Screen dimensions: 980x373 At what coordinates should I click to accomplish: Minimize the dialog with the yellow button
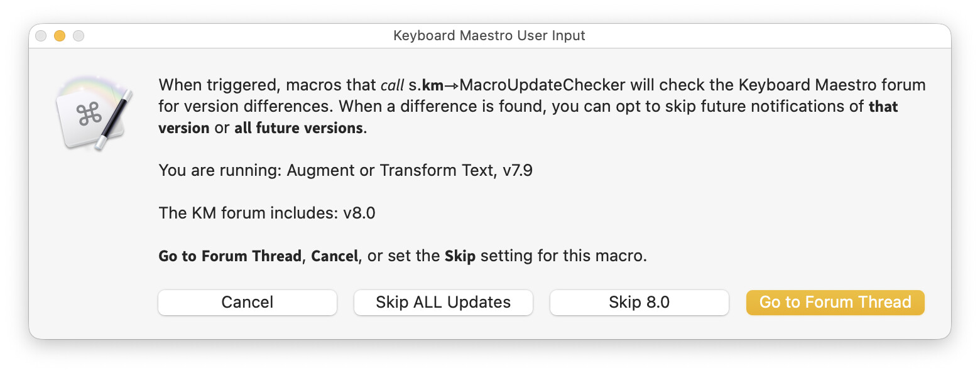coord(60,36)
